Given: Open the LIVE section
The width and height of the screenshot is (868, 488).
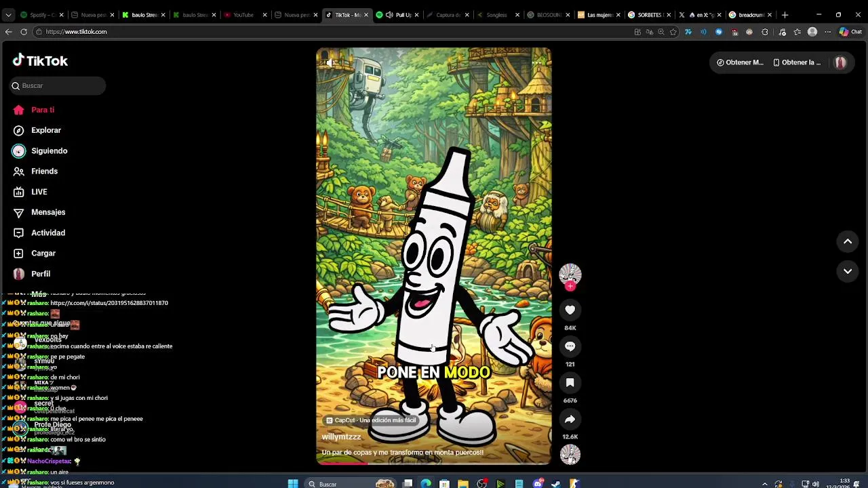Looking at the screenshot, I should pos(30,192).
